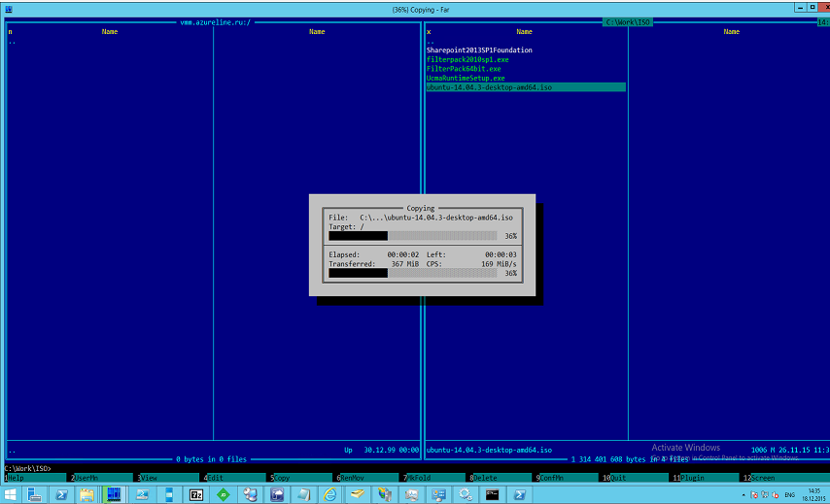The height and width of the screenshot is (504, 830).
Task: Select FilterPack64bit.exe file
Action: click(464, 69)
